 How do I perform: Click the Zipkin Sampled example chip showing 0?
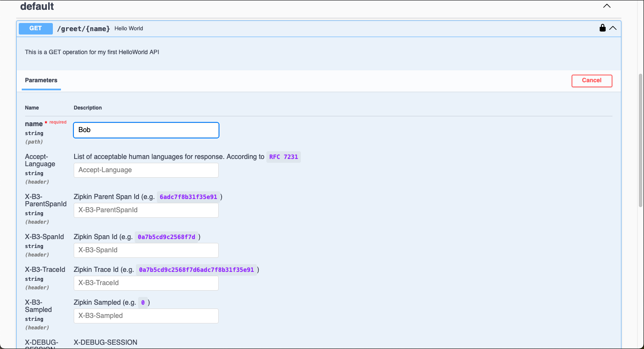click(x=142, y=303)
